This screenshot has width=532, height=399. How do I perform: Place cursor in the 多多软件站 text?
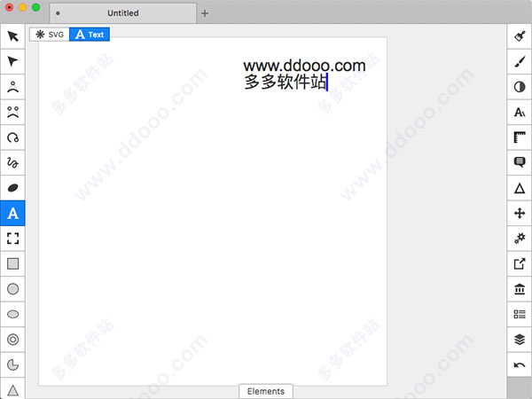point(285,82)
